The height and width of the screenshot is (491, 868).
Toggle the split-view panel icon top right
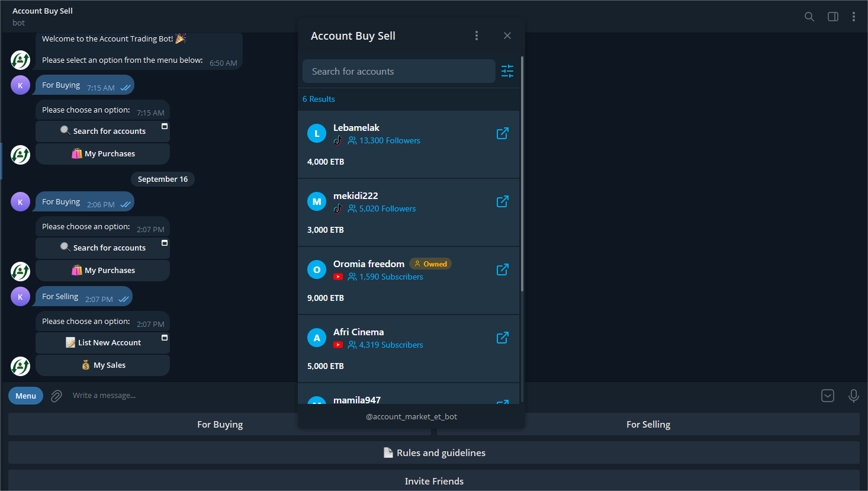[832, 17]
